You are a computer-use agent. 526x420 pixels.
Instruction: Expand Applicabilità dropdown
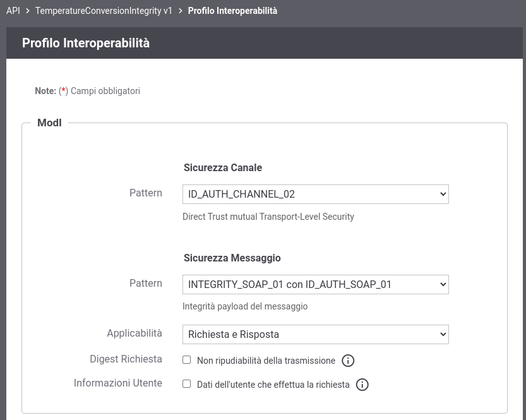[x=315, y=334]
